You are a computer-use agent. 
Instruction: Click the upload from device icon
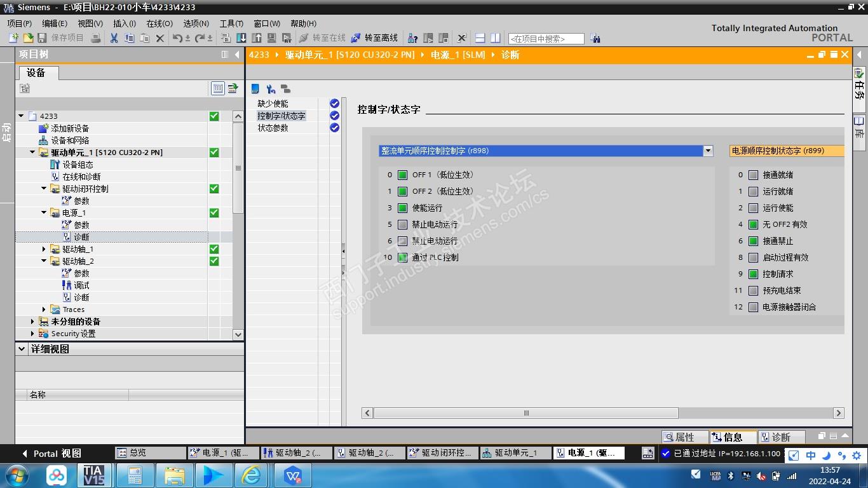[257, 38]
